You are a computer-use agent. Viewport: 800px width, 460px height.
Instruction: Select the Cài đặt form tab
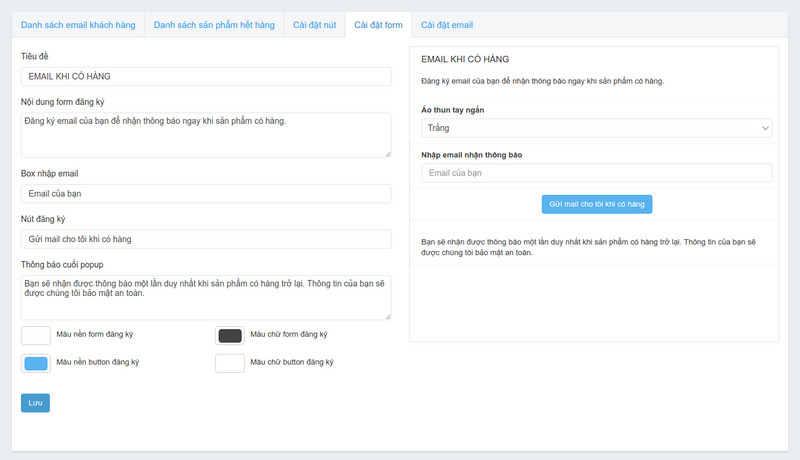click(378, 24)
